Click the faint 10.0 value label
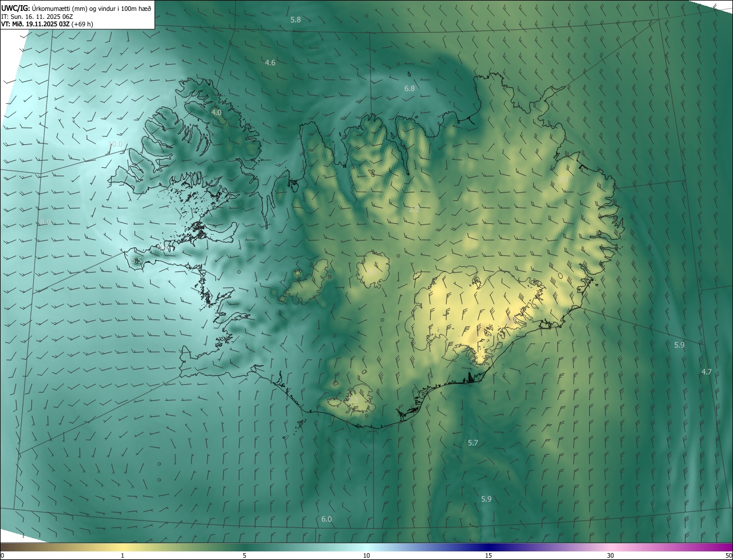The image size is (733, 560). (x=116, y=144)
